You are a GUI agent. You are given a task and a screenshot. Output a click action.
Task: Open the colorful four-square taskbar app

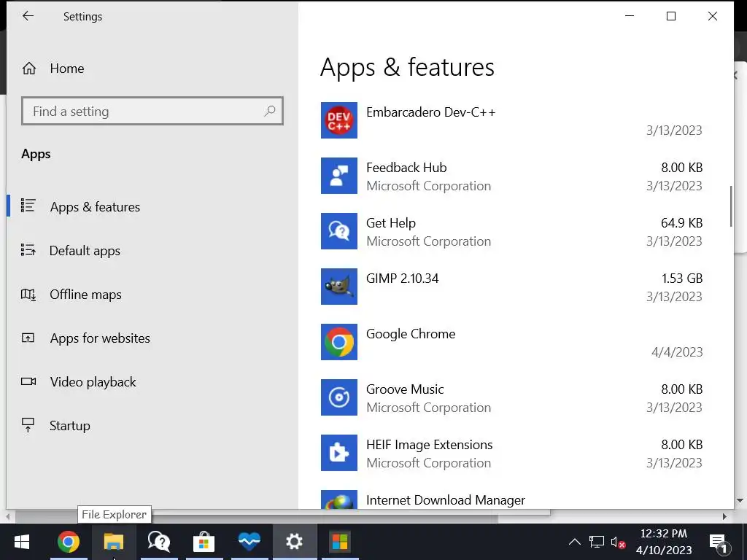340,542
